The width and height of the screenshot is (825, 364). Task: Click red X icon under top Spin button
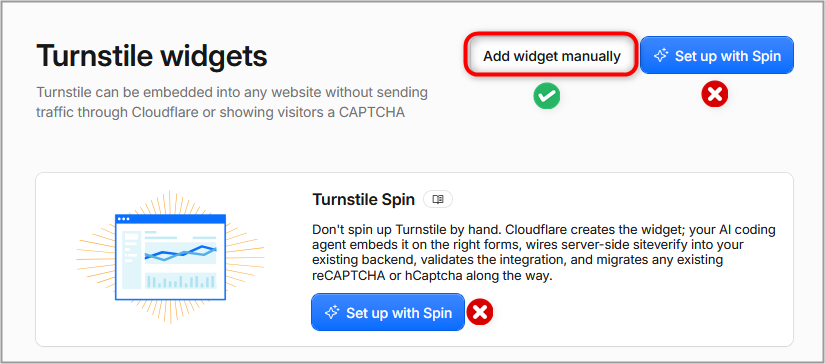pos(715,95)
